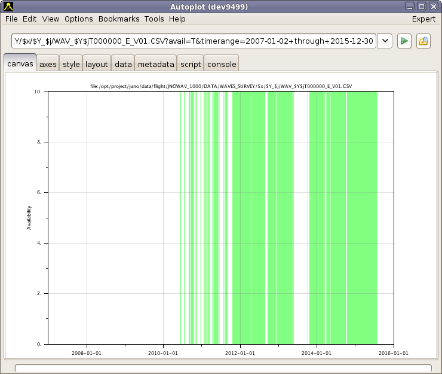Open the file browse folder icon
Screen dimensions: 442x374
coord(423,41)
